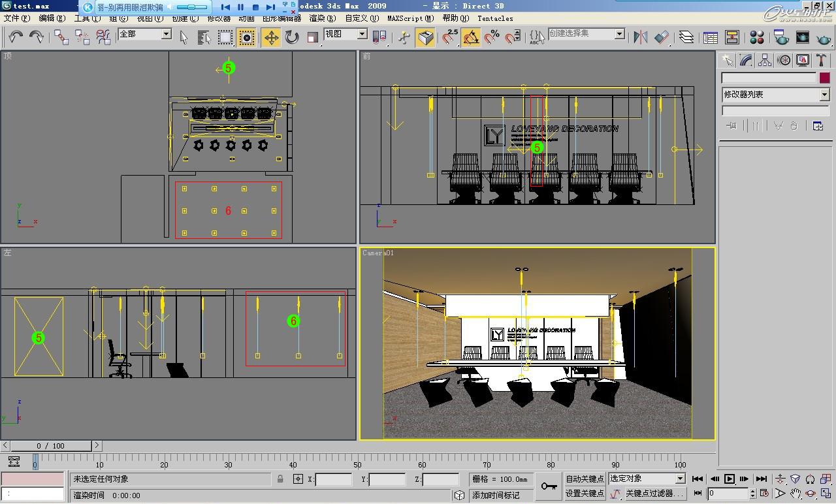The width and height of the screenshot is (836, 504).
Task: Switch to Modify panel tab
Action: 746,61
